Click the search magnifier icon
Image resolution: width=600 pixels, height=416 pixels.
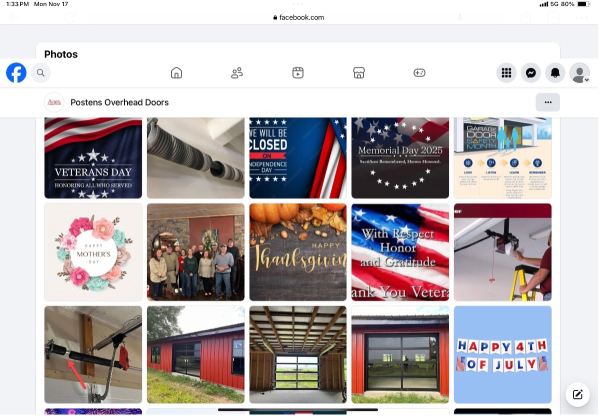pos(41,73)
